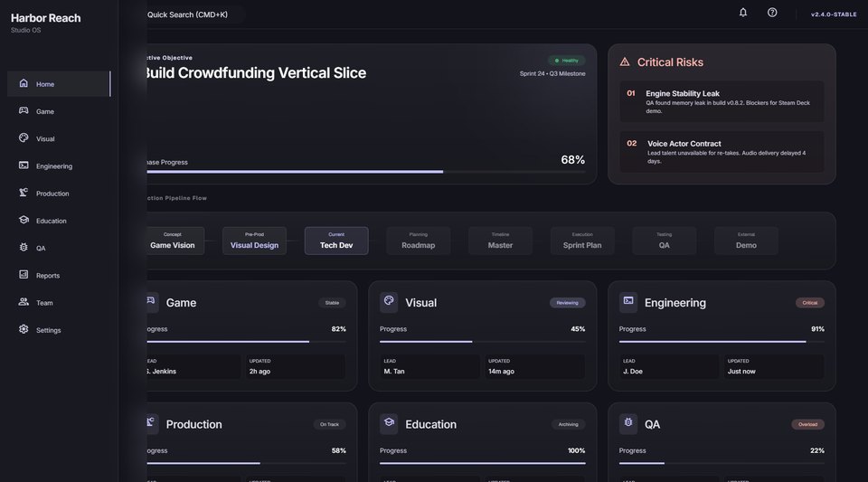Open Team in the sidebar
This screenshot has width=868, height=482.
pyautogui.click(x=60, y=303)
